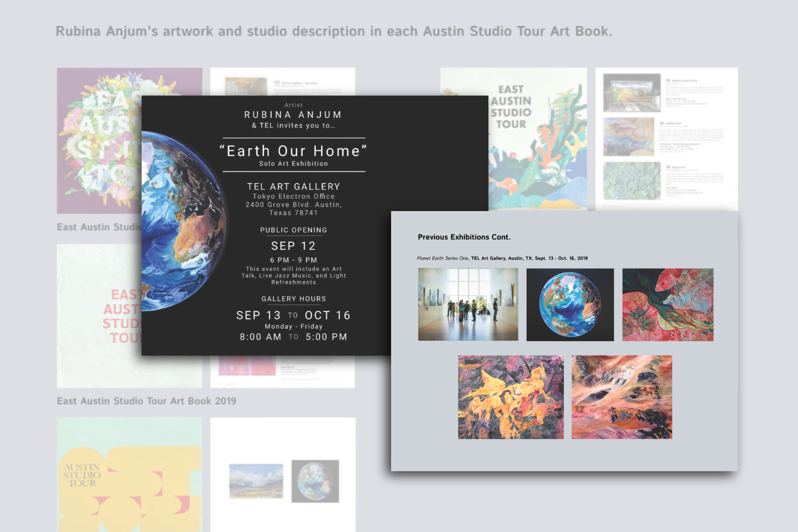The height and width of the screenshot is (532, 798).
Task: Click the landscape painting on bottom book page
Action: [256, 481]
